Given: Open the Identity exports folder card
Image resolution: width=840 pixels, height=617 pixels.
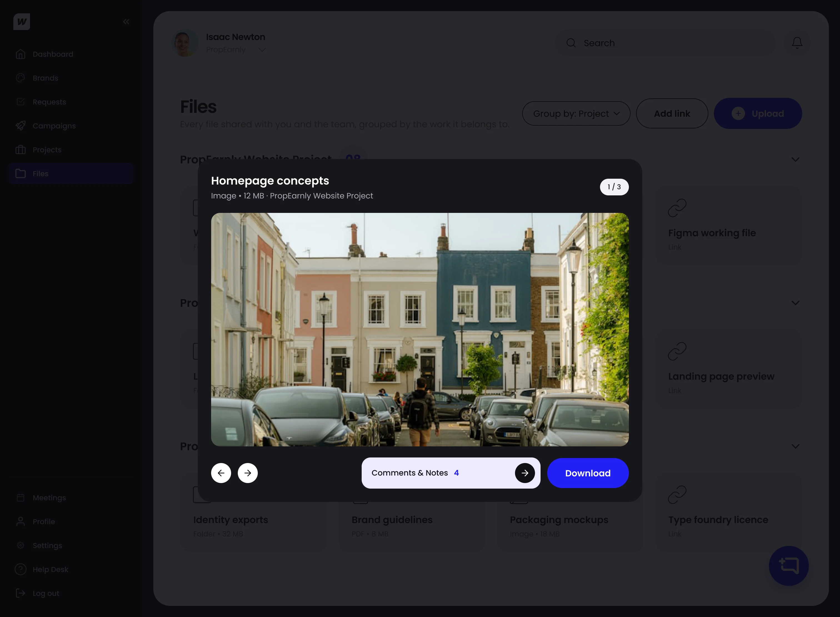Looking at the screenshot, I should click(254, 527).
